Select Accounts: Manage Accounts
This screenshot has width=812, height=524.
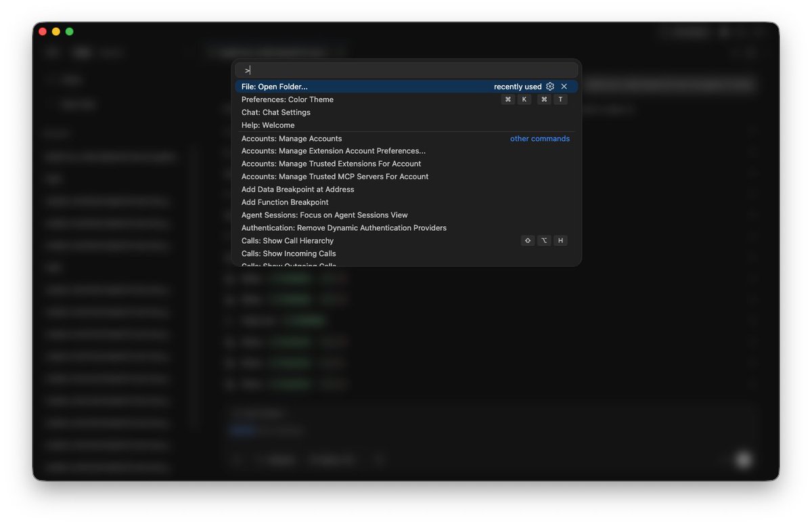pos(406,138)
